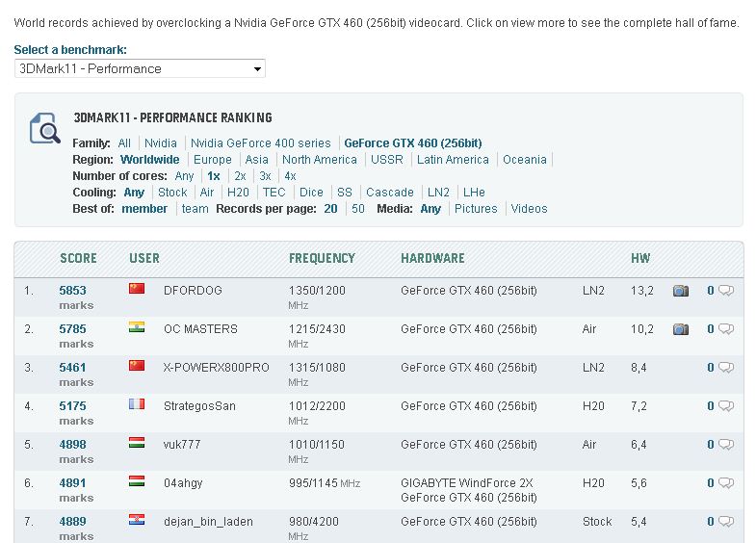The image size is (756, 543).
Task: Open the 5175 marks score
Action: pyautogui.click(x=72, y=406)
